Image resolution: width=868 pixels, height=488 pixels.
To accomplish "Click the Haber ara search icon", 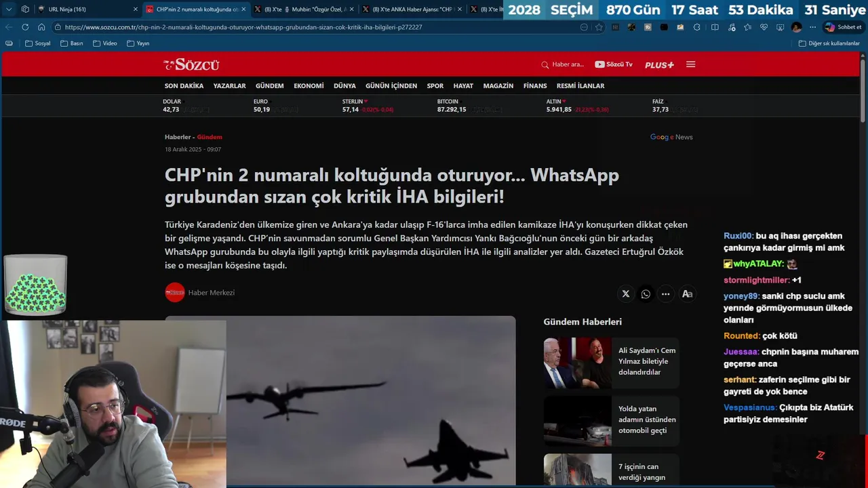I will point(545,65).
